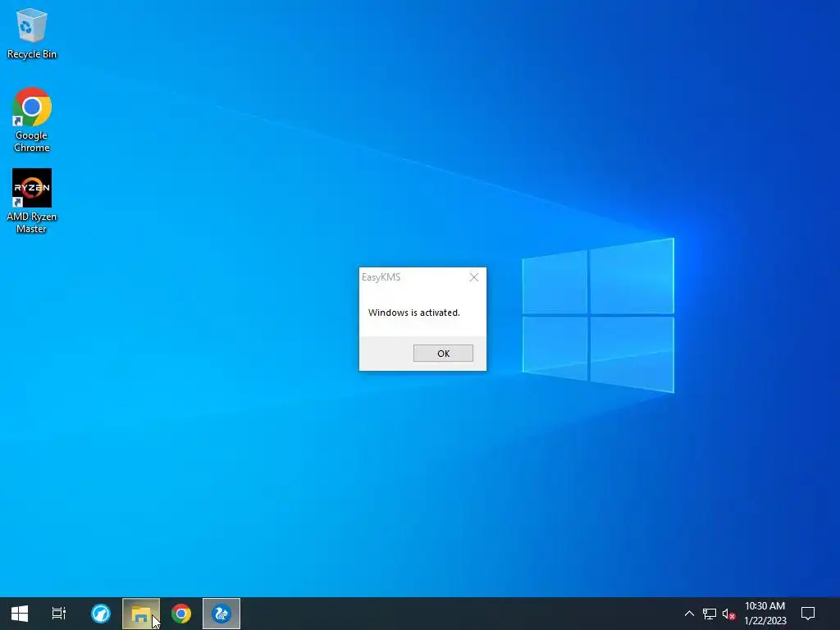840x630 pixels.
Task: Open the network status tray icon
Action: (x=710, y=614)
